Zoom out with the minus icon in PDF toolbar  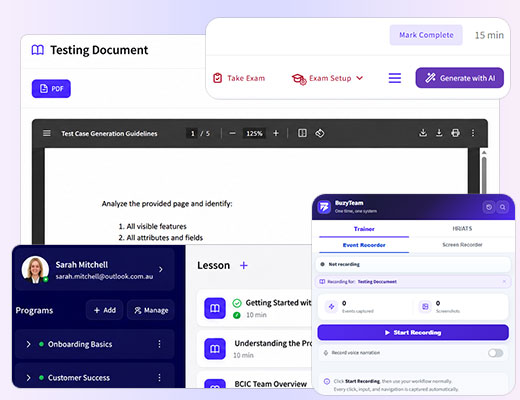click(x=232, y=133)
